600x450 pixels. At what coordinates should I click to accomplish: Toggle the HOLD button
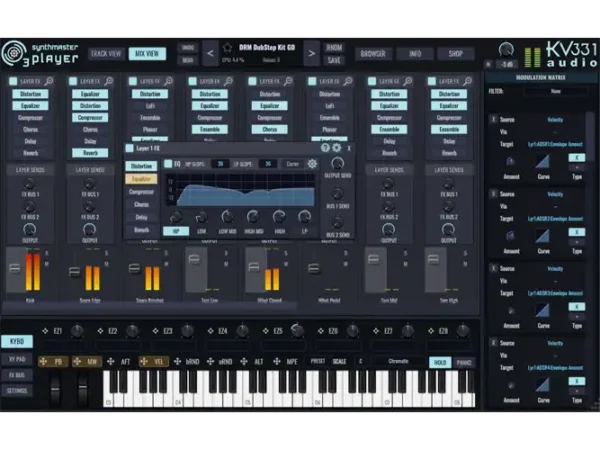[440, 362]
